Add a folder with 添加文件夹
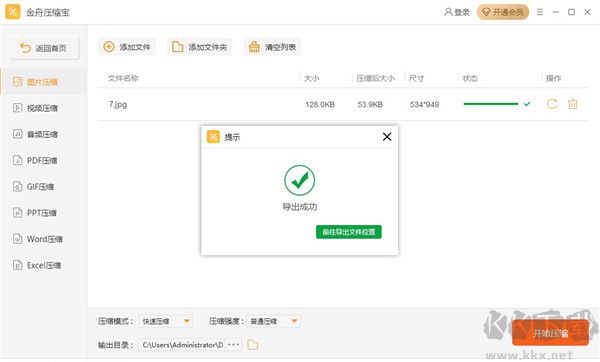 pos(199,47)
